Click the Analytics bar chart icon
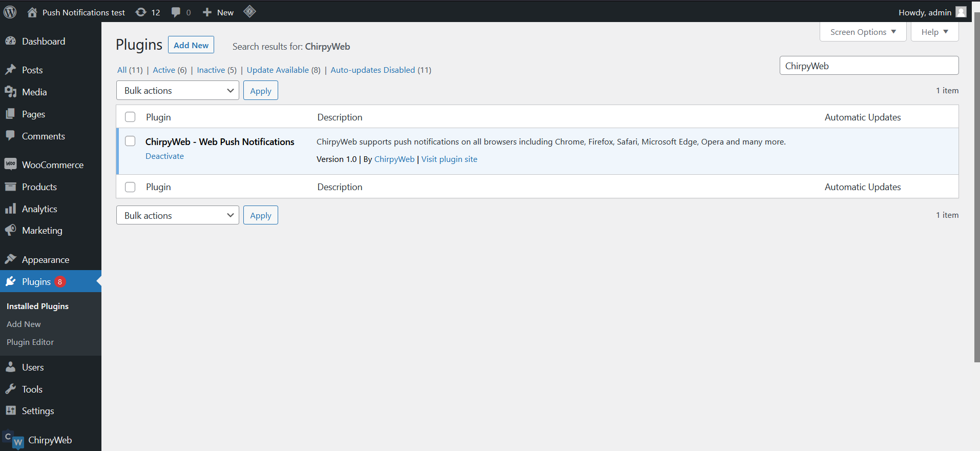The height and width of the screenshot is (451, 980). click(11, 209)
